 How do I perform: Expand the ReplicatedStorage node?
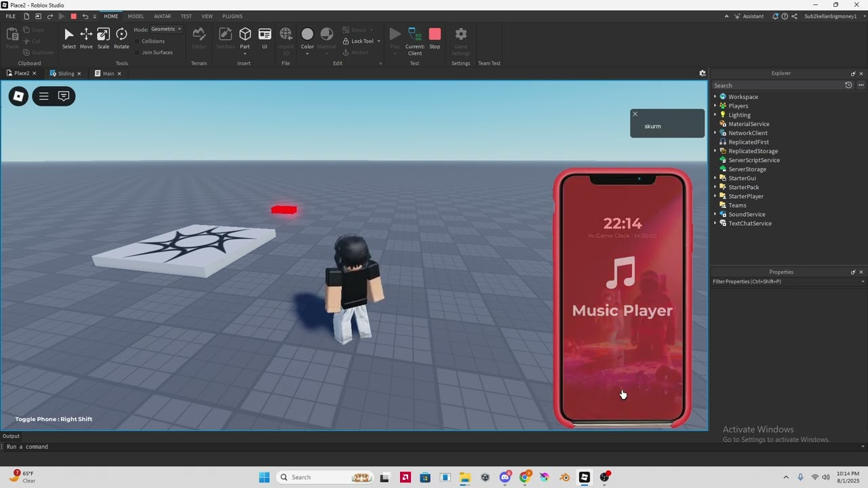[715, 151]
